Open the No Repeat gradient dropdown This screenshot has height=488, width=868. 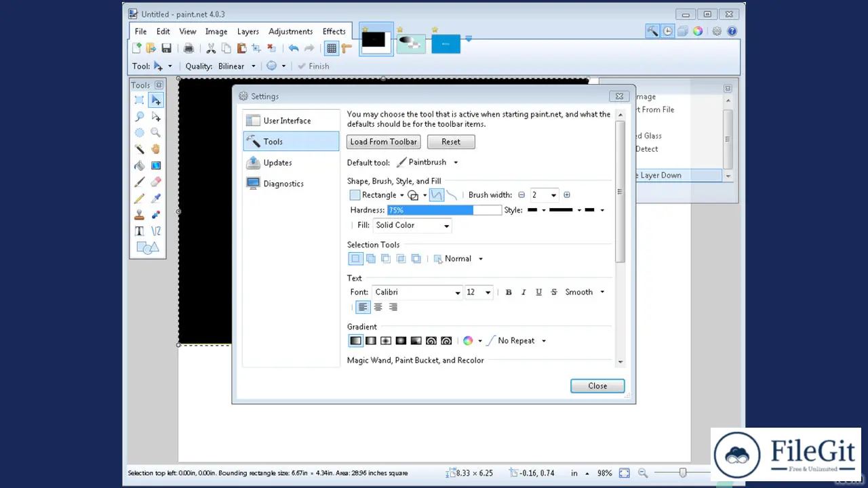coord(517,341)
